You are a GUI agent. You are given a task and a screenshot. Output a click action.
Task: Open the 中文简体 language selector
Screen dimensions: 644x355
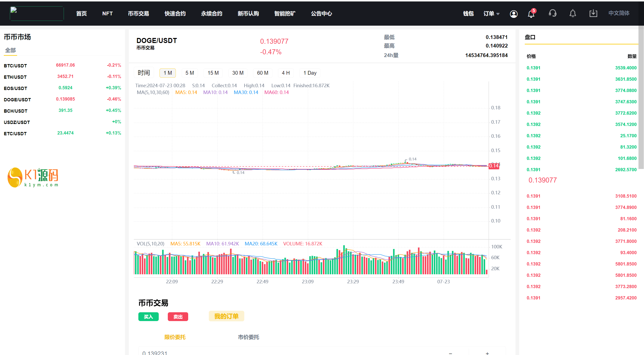tap(619, 13)
